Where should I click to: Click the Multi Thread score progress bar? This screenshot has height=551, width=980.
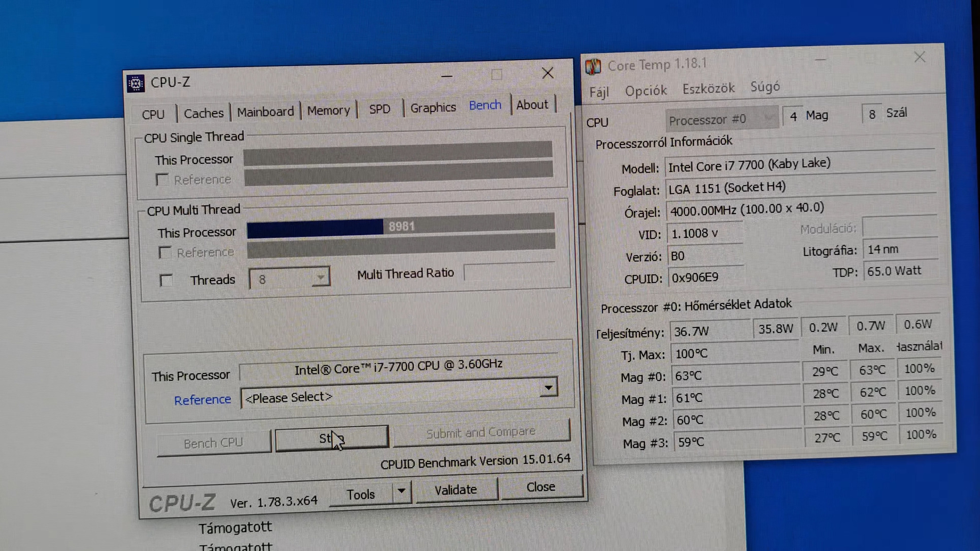tap(400, 226)
